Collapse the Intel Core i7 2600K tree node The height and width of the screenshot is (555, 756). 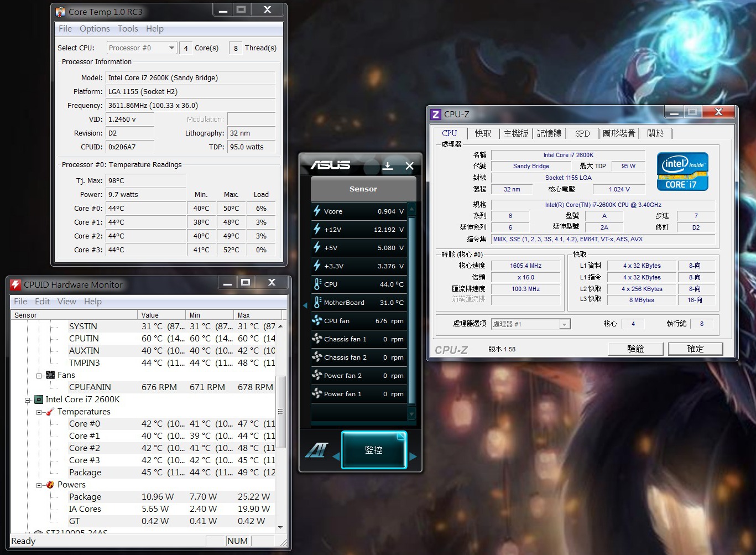pyautogui.click(x=28, y=400)
